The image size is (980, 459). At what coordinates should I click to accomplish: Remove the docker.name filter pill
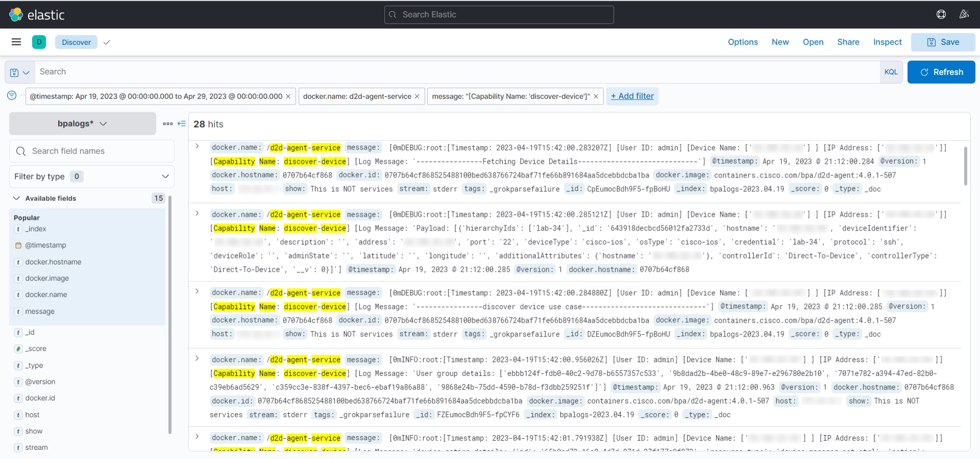pyautogui.click(x=417, y=96)
